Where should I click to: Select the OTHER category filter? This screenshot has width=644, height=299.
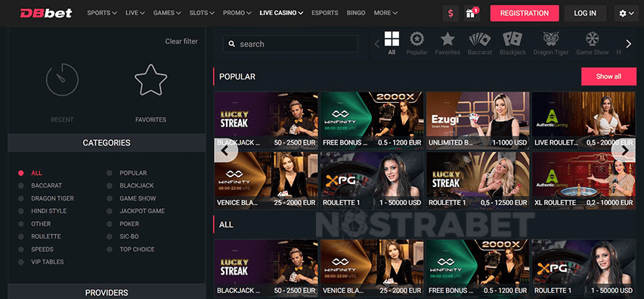41,224
